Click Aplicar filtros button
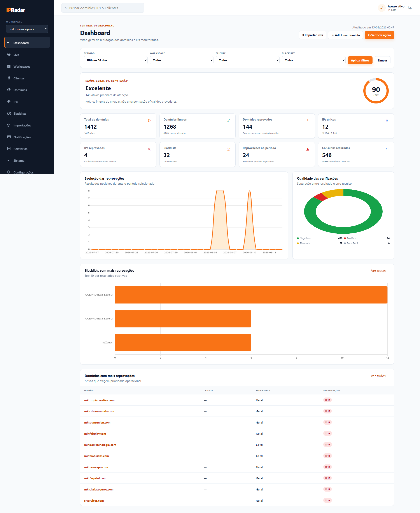Screen dimensions: 420x513 (360, 60)
